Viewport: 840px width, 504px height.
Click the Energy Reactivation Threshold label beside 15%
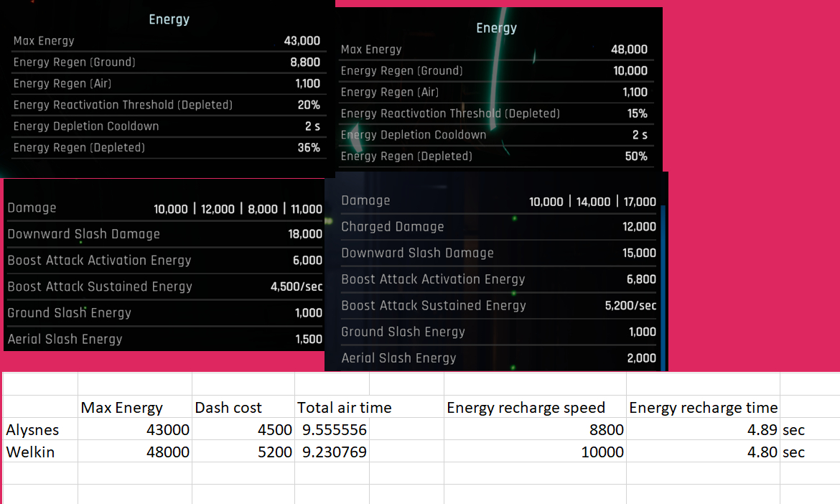click(x=450, y=113)
